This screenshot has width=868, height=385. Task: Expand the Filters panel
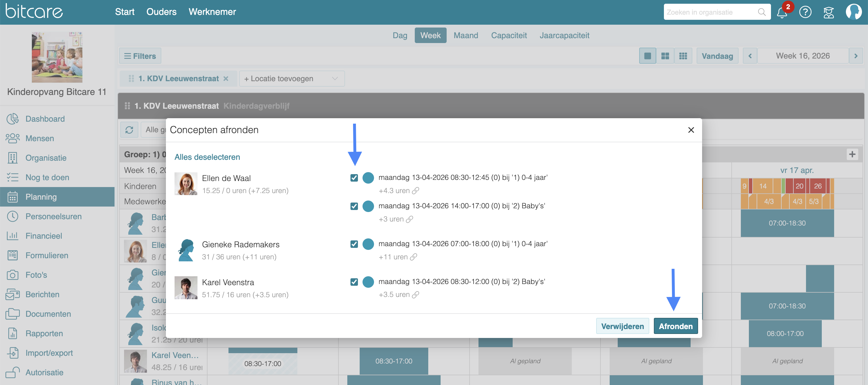[x=140, y=56]
